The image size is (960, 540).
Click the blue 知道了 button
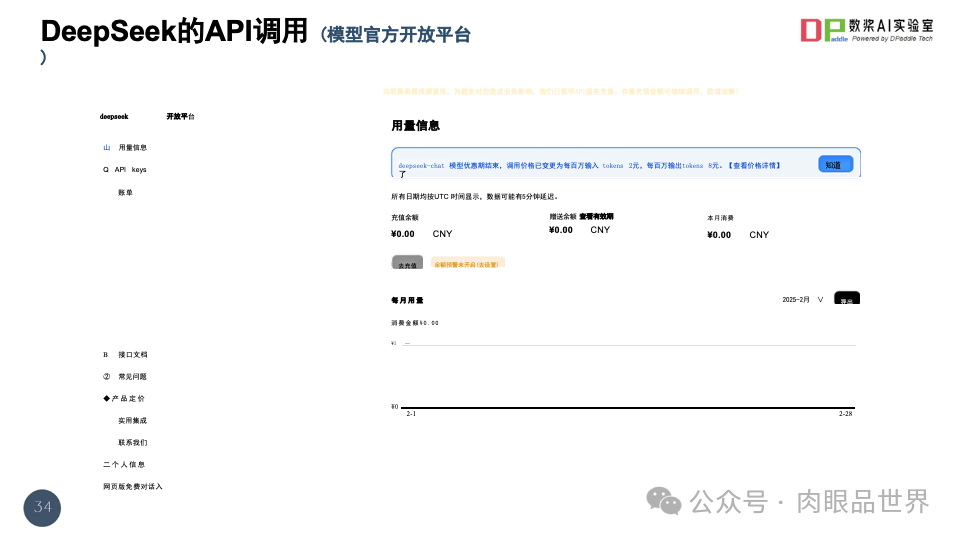(x=835, y=164)
